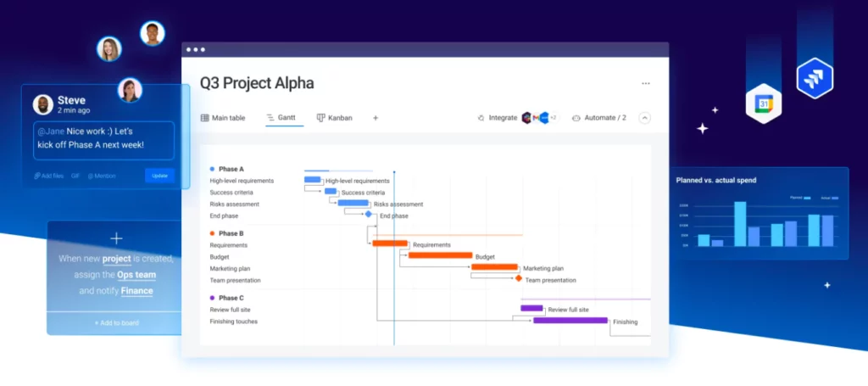The height and width of the screenshot is (386, 868).
Task: Collapse header with chevron up button
Action: click(644, 118)
